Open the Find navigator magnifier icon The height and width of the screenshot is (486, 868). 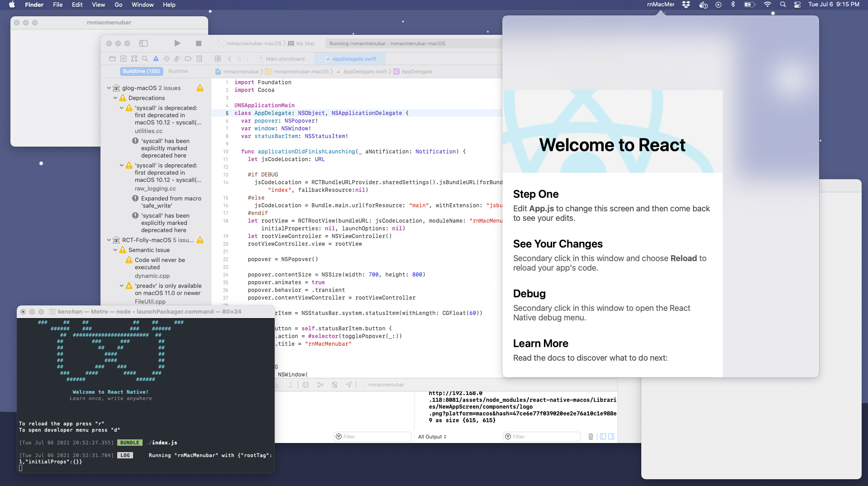145,59
